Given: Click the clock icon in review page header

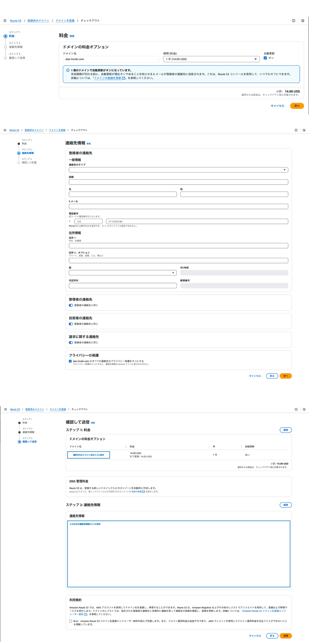Looking at the screenshot, I should pyautogui.click(x=304, y=409).
